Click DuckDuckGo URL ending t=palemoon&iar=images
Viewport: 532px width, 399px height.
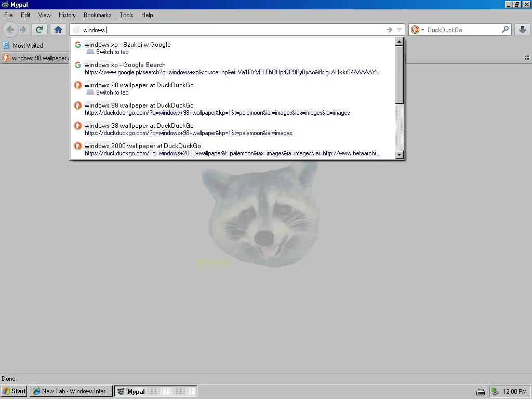click(188, 134)
